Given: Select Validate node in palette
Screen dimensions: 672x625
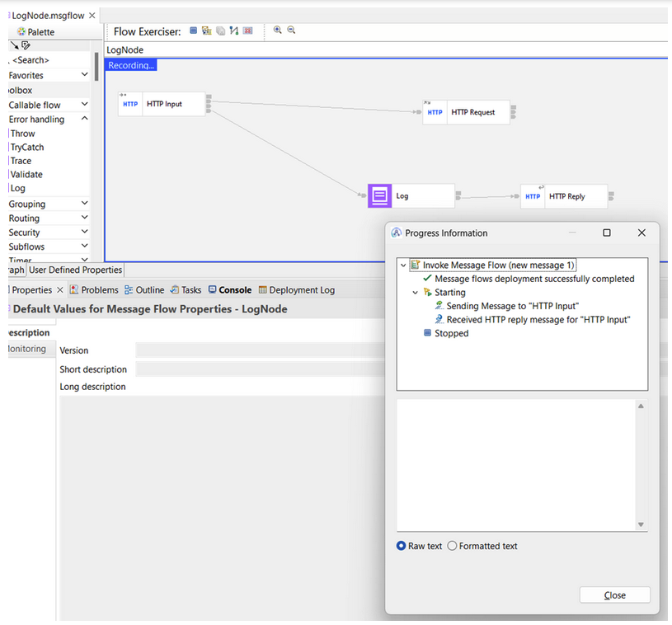Looking at the screenshot, I should click(26, 175).
